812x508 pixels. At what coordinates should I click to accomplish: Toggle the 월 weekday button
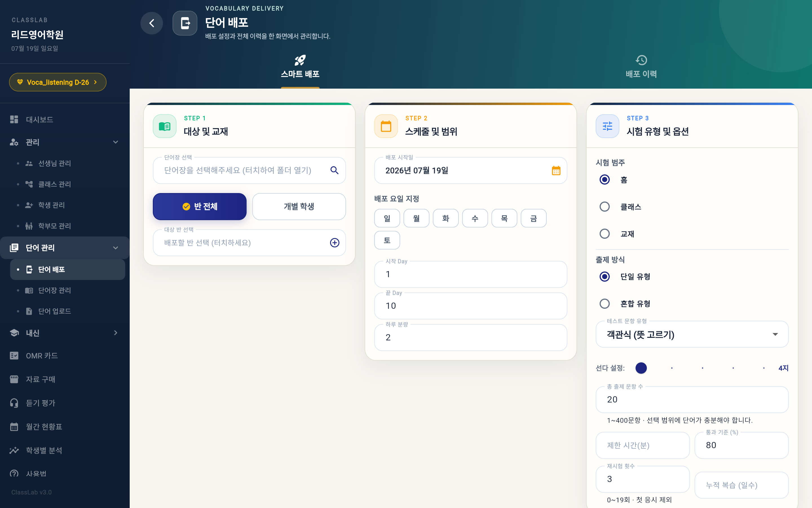click(416, 218)
